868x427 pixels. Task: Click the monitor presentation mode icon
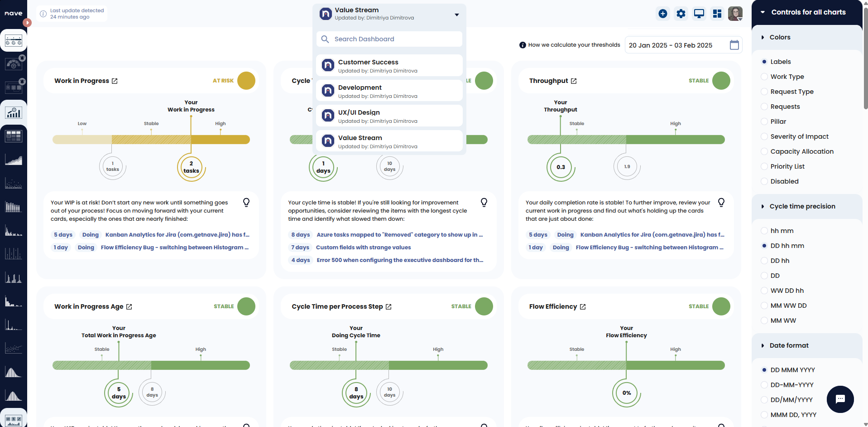[x=699, y=14]
